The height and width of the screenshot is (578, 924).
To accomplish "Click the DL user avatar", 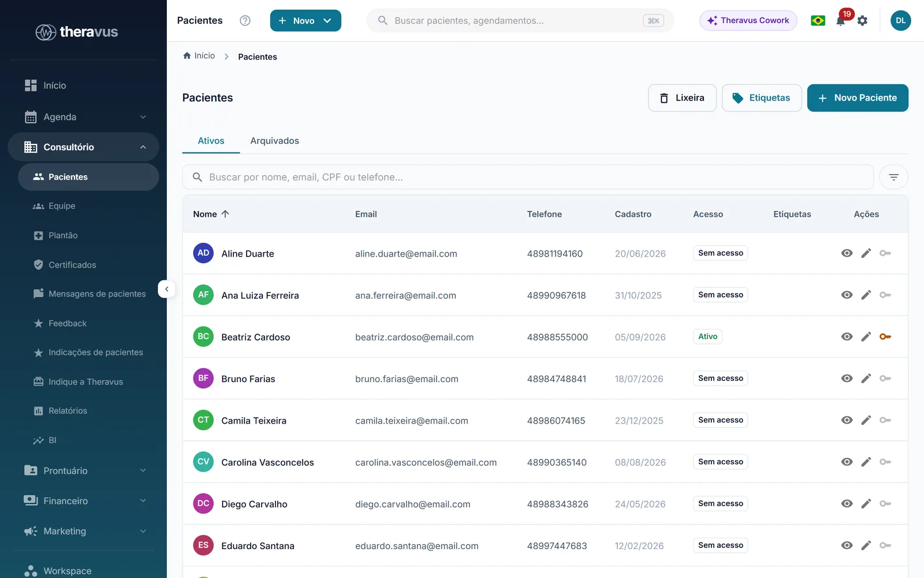I will click(x=900, y=21).
